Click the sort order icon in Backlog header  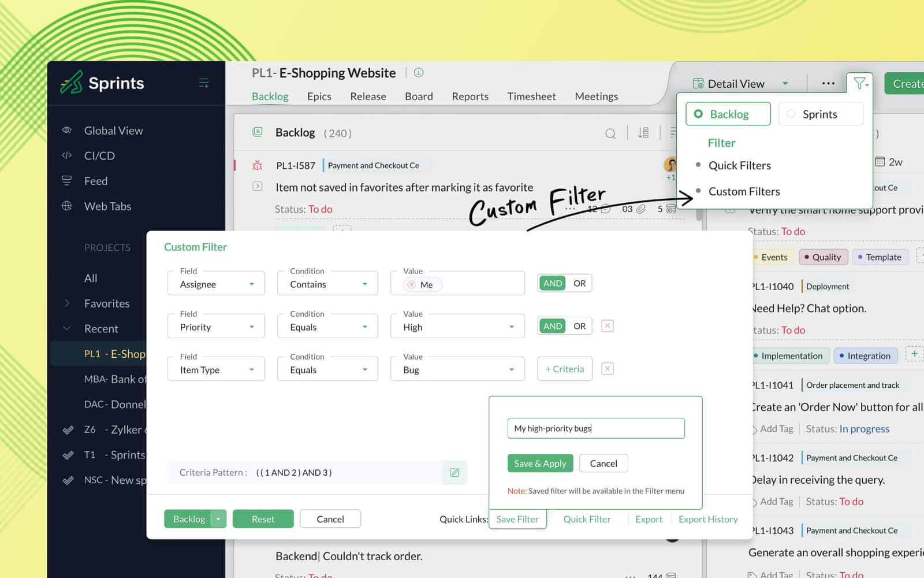tap(643, 133)
